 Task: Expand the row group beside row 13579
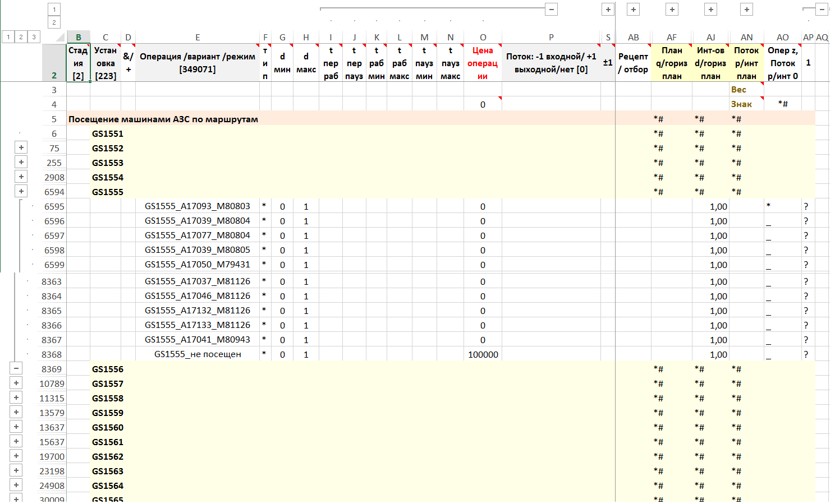(x=16, y=413)
